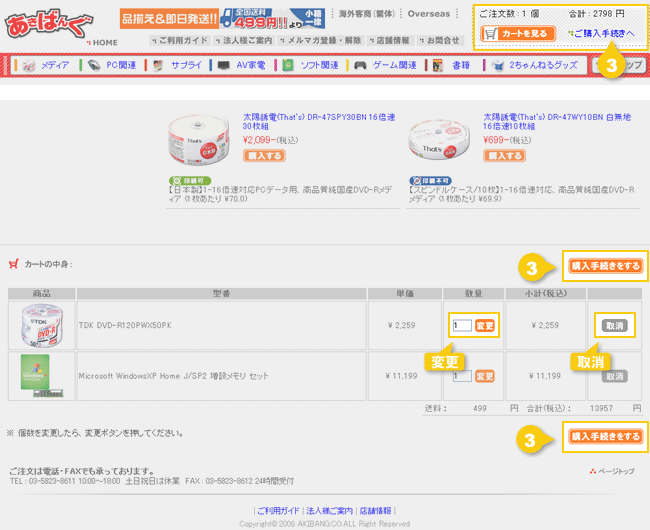Viewport: 650px width, 530px height.
Task: Open the PC関連 category
Action: pyautogui.click(x=121, y=65)
